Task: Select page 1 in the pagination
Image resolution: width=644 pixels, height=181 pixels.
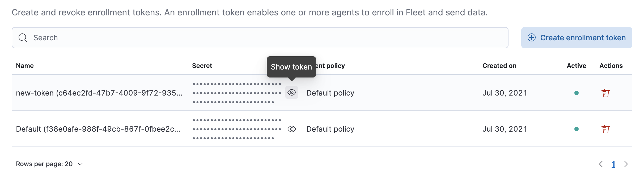Action: [613, 164]
